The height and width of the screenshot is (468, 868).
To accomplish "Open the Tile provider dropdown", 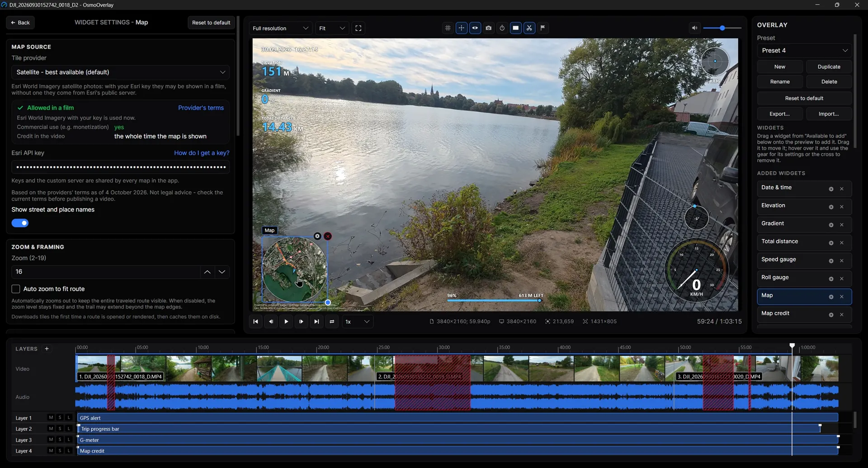I will (x=120, y=72).
